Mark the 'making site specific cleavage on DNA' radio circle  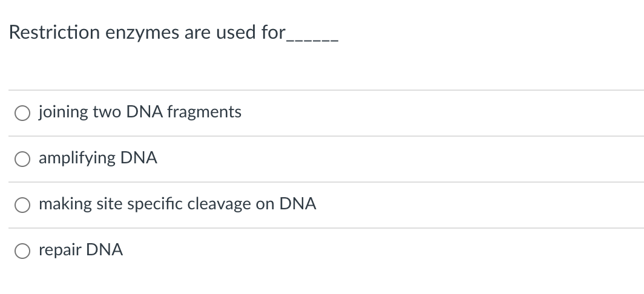tap(22, 205)
